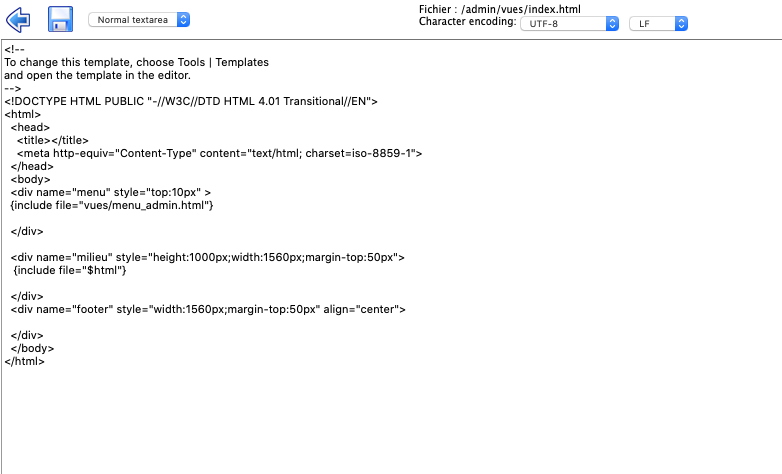Viewport: 782px width, 474px height.
Task: Open the UTF-8 character encoding dropdown
Action: click(569, 23)
